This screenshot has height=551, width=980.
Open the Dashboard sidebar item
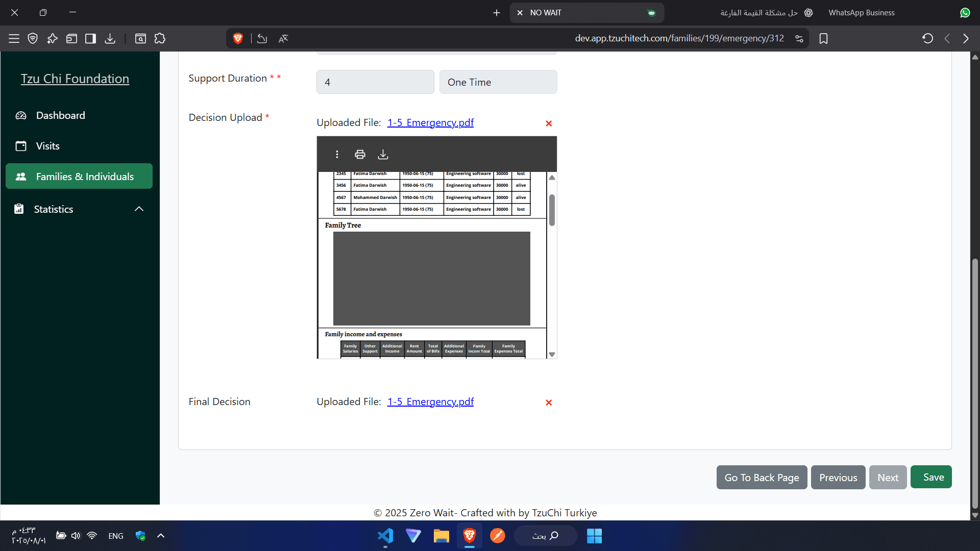pos(60,115)
